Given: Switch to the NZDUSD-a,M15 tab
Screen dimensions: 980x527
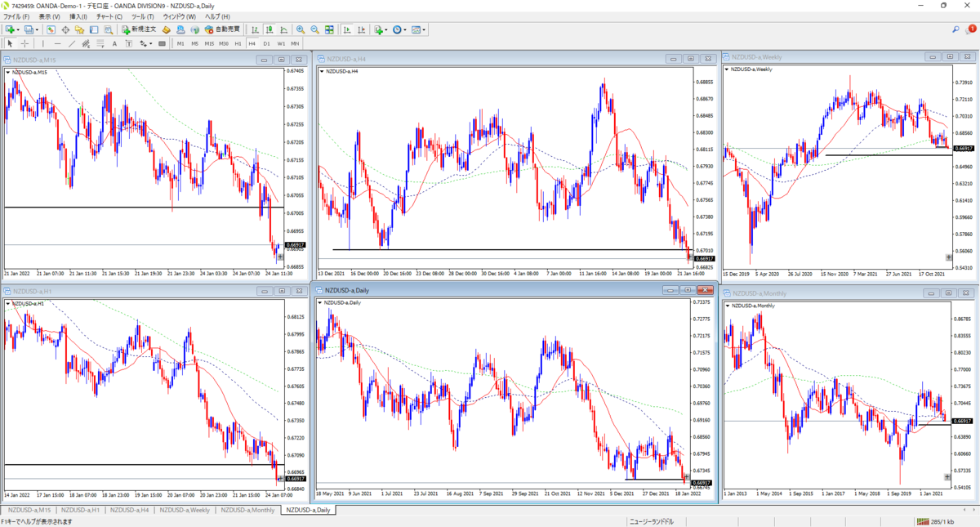Looking at the screenshot, I should tap(29, 510).
